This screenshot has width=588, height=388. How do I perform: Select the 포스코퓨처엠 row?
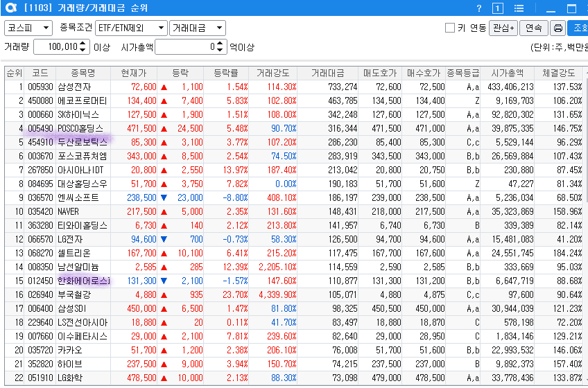(294, 157)
